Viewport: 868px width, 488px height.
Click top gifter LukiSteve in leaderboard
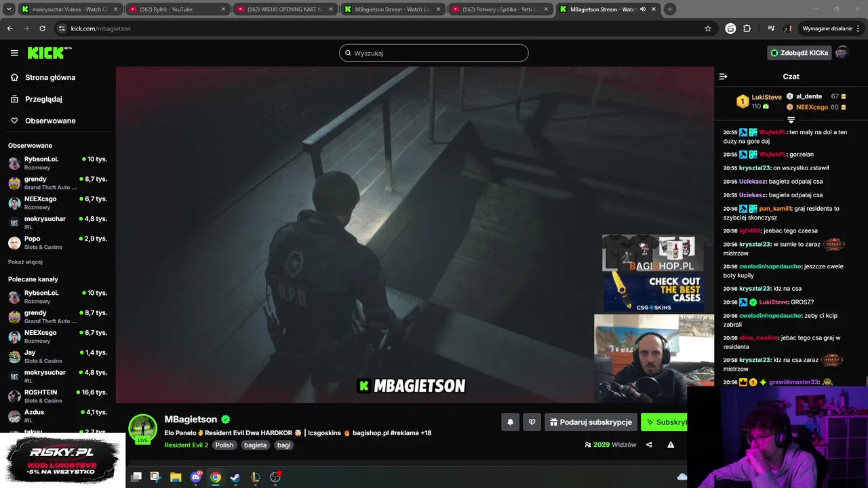766,97
